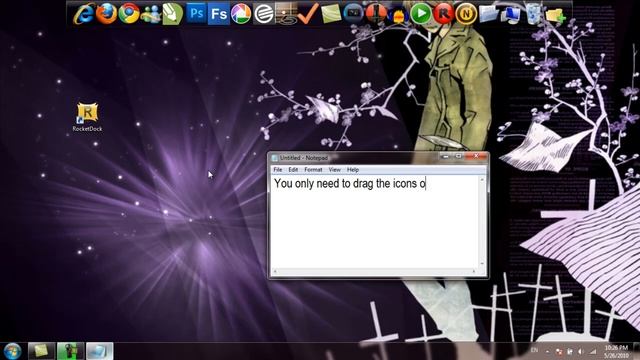
Task: Click Notepad vertical scrollbar up arrow
Action: click(482, 180)
